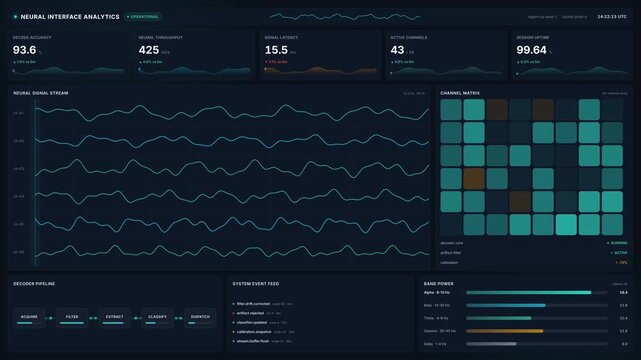Viewport: 641px width, 360px height.
Task: Open the Neural Throughput 425 card
Action: (x=195, y=55)
